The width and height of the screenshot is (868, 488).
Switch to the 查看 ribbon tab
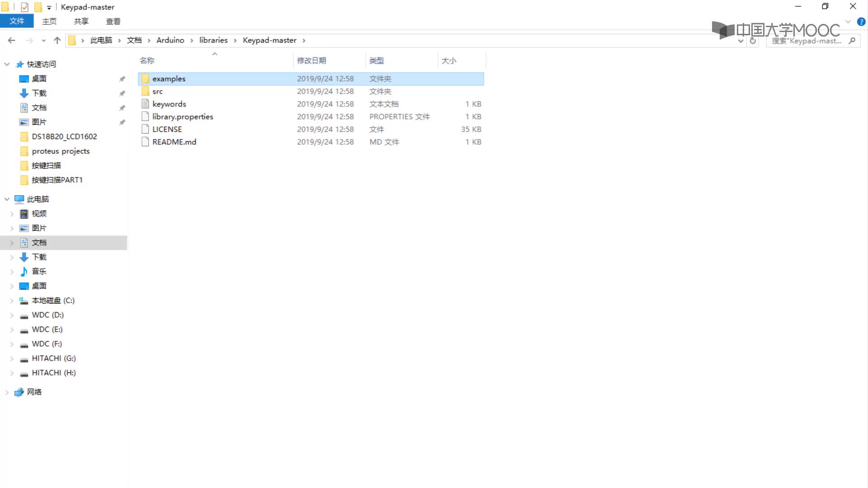pyautogui.click(x=113, y=21)
